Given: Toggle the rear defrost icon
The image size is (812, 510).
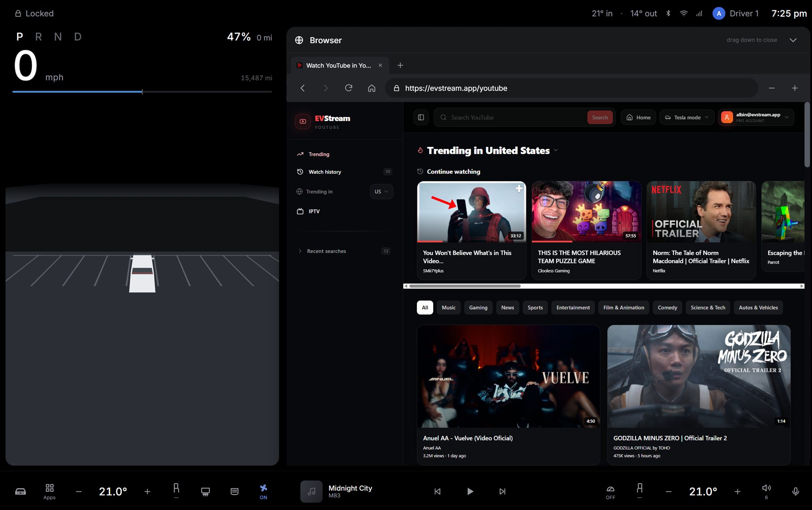Looking at the screenshot, I should (x=235, y=491).
